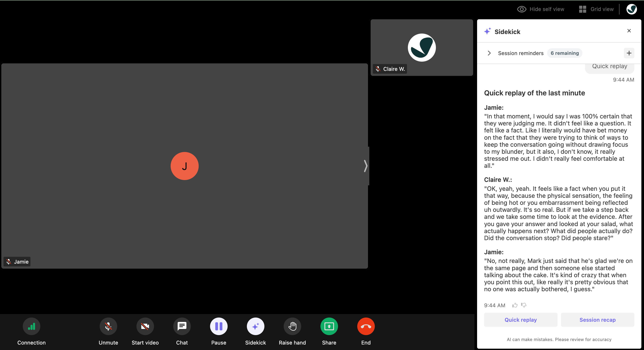
Task: Hide self view
Action: (x=541, y=9)
